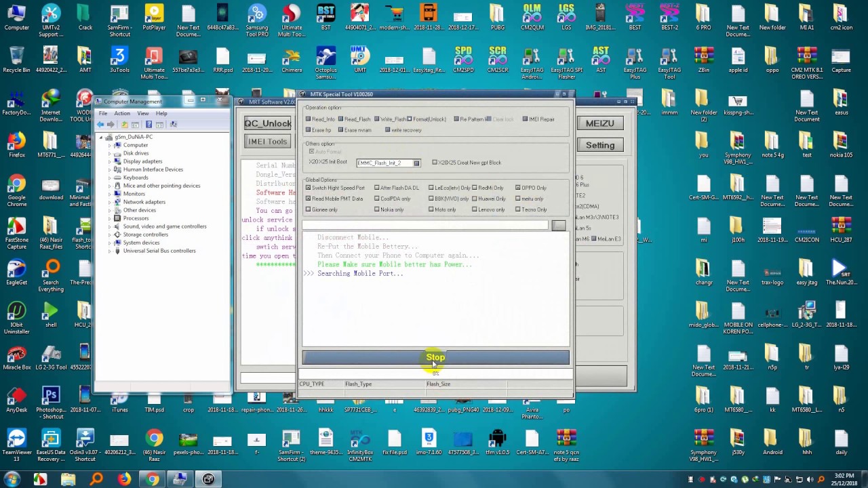Open the EagleGet desktop icon
The width and height of the screenshot is (868, 488).
16,272
